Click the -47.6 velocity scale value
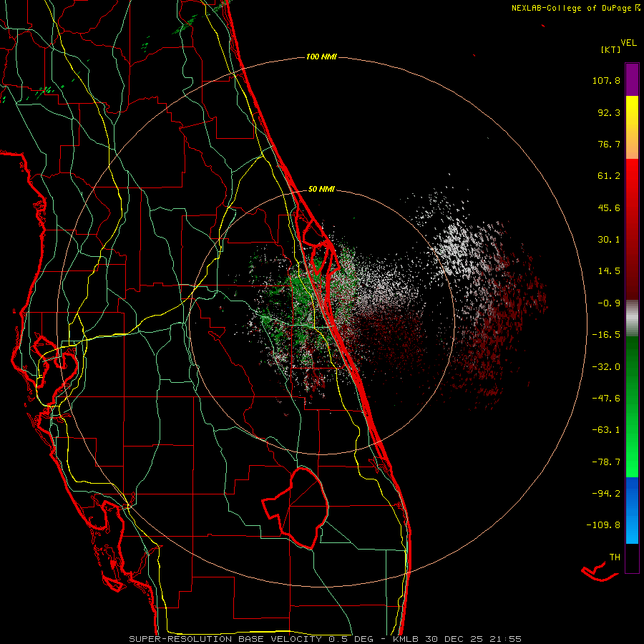The height and width of the screenshot is (644, 644). [x=606, y=399]
